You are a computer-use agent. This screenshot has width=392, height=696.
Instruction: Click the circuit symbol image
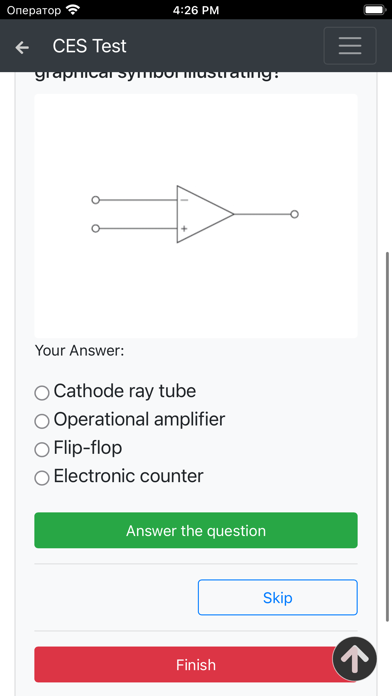pyautogui.click(x=196, y=216)
